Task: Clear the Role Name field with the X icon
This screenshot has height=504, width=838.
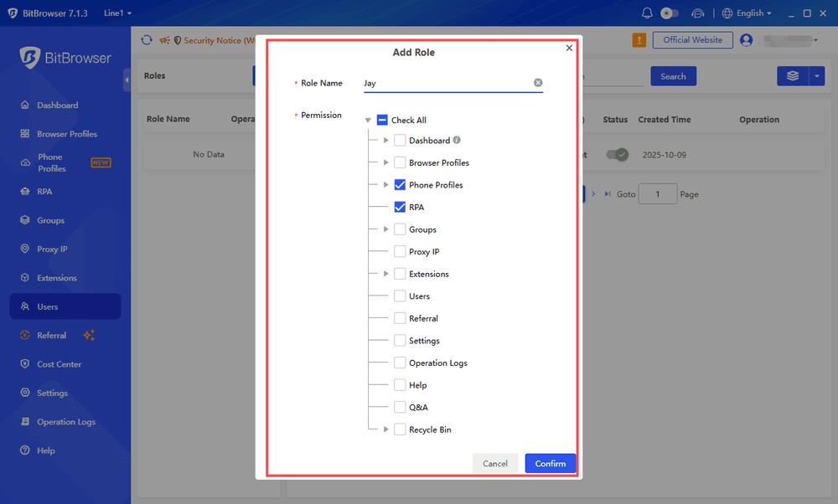Action: [x=538, y=83]
